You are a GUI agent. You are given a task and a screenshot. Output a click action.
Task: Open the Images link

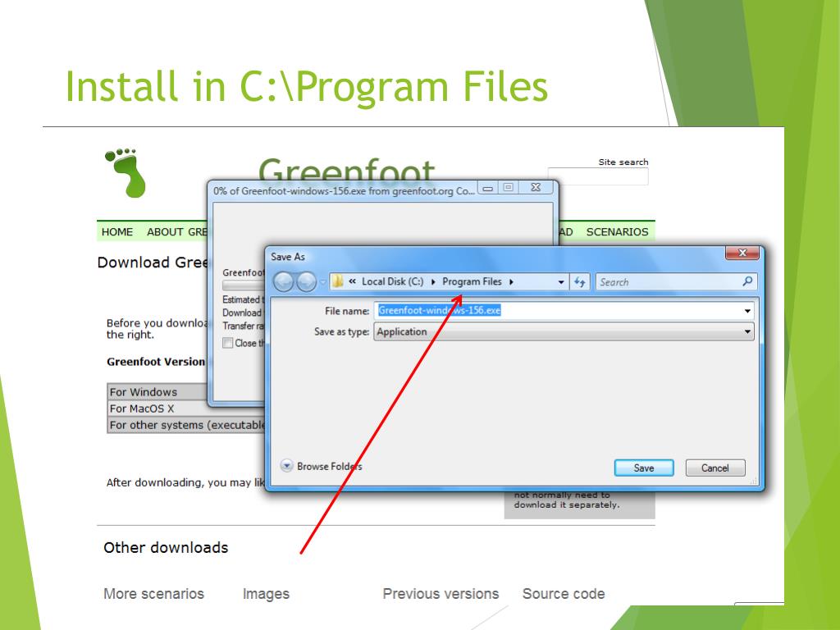[x=266, y=594]
